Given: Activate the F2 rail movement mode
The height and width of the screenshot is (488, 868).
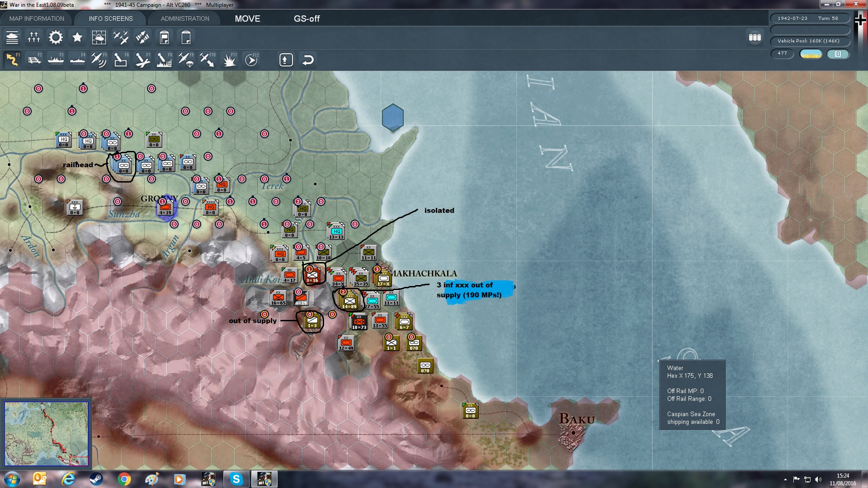Looking at the screenshot, I should [x=34, y=60].
